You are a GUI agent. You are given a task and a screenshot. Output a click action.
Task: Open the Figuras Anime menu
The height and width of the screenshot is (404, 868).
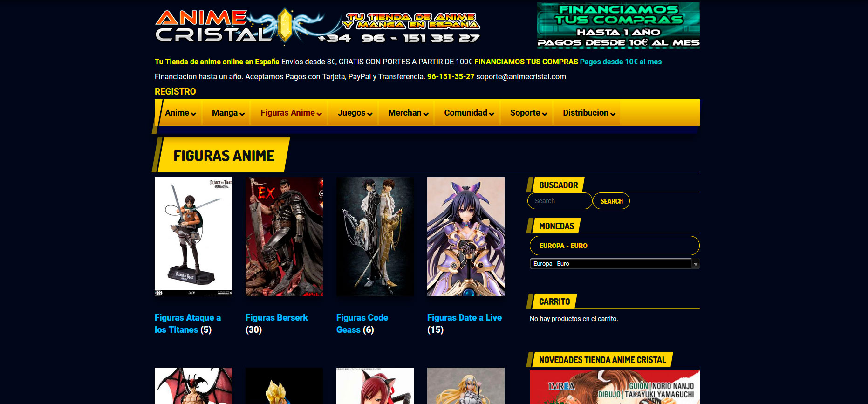point(291,113)
